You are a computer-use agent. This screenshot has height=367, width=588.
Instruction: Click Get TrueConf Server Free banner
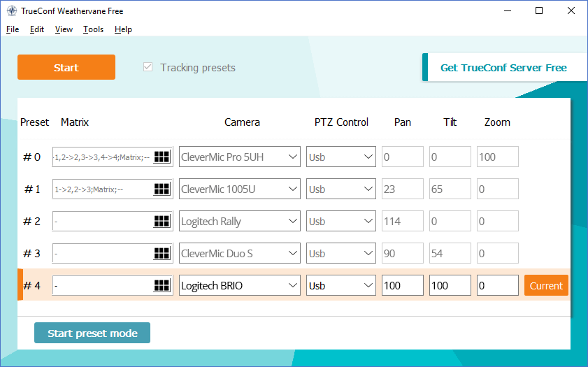pos(503,68)
